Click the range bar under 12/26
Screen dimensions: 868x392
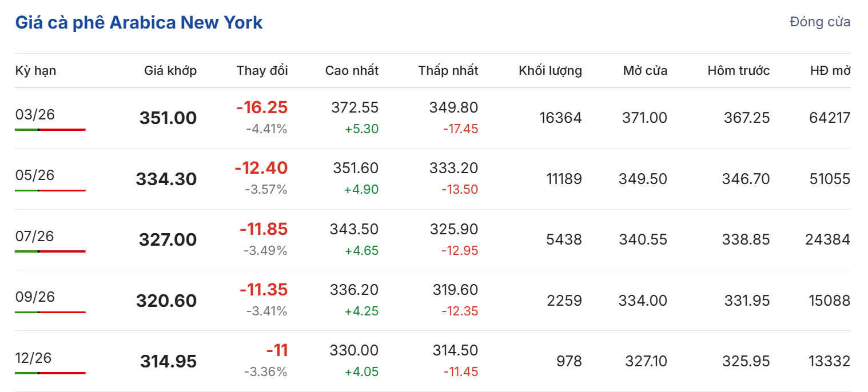pos(50,373)
